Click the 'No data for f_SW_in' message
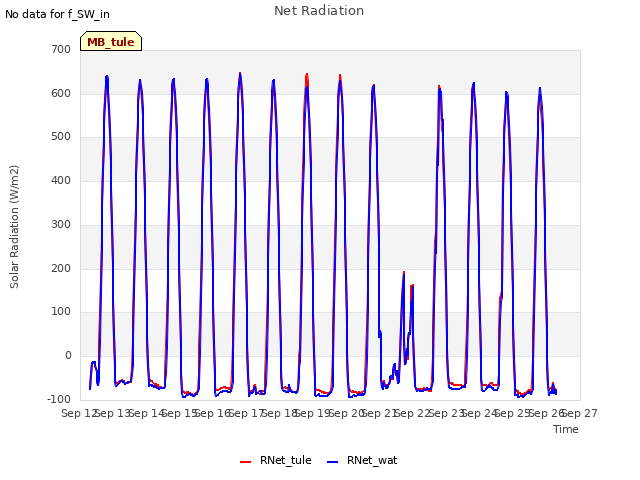640x480 pixels. 57,14
